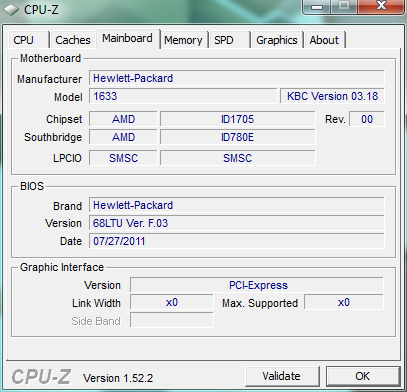Click the first LPCIO SMSC field
The height and width of the screenshot is (392, 407).
click(x=123, y=158)
